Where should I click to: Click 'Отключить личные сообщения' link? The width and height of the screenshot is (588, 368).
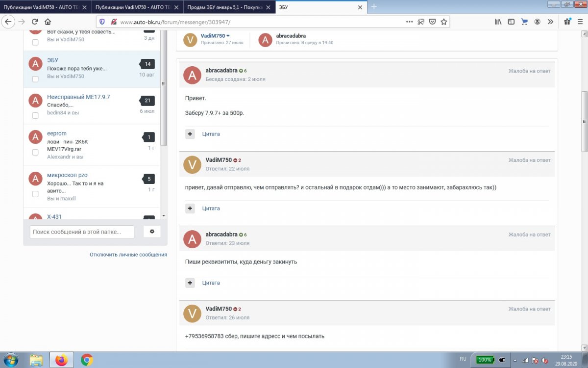click(x=128, y=255)
